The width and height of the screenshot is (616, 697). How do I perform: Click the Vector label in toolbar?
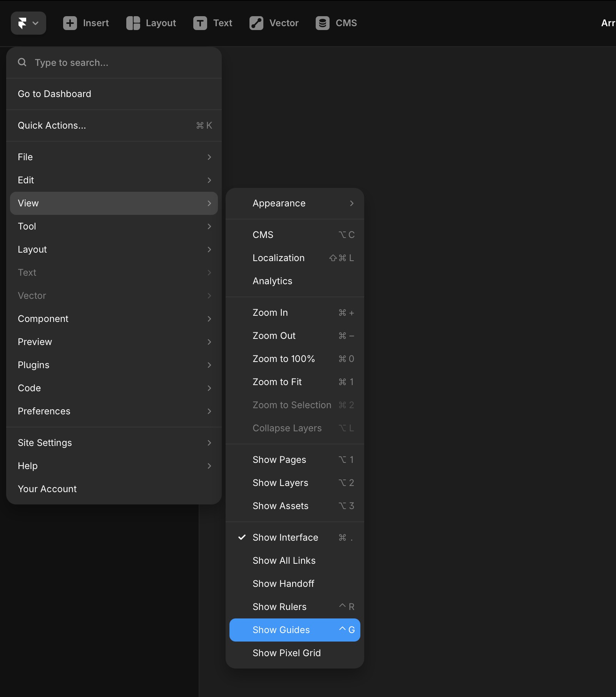click(x=284, y=23)
